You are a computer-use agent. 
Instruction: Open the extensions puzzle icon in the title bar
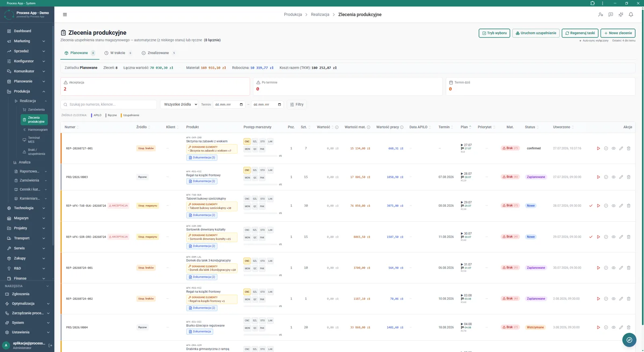coord(592,3)
